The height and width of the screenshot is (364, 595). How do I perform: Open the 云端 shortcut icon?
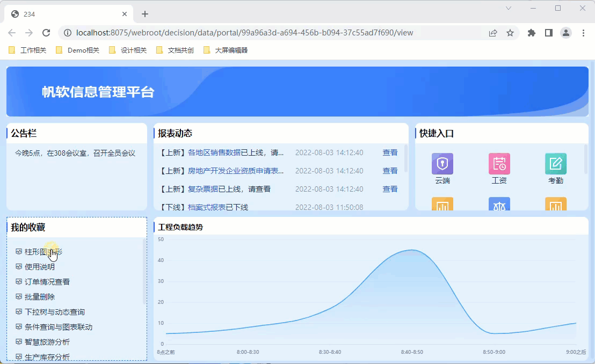[x=442, y=164]
